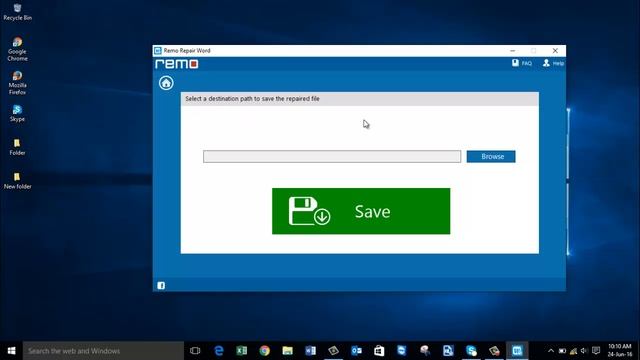Click the Search the web and Windows box
640x360 pixels.
103,351
